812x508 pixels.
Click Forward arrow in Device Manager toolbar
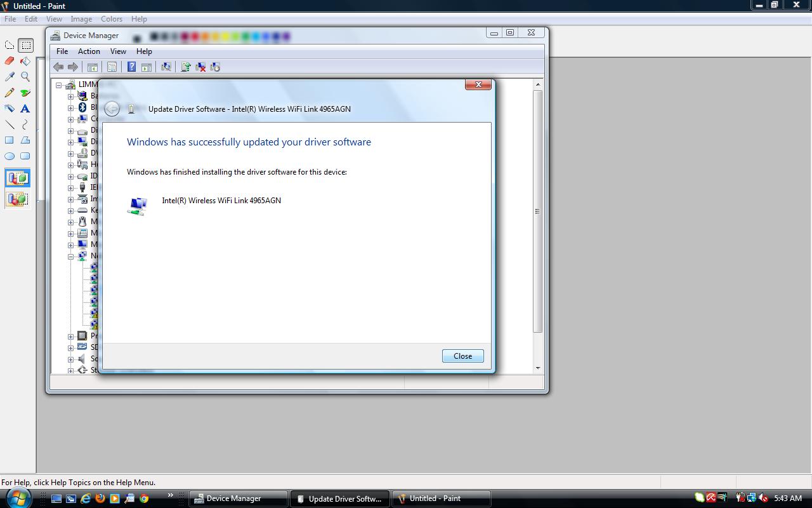click(x=73, y=67)
